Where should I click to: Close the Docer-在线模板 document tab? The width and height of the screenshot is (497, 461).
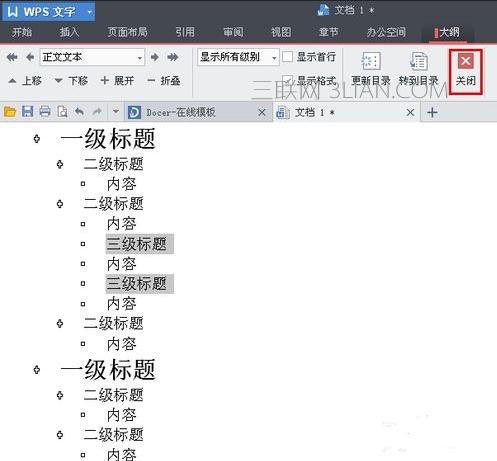click(262, 112)
